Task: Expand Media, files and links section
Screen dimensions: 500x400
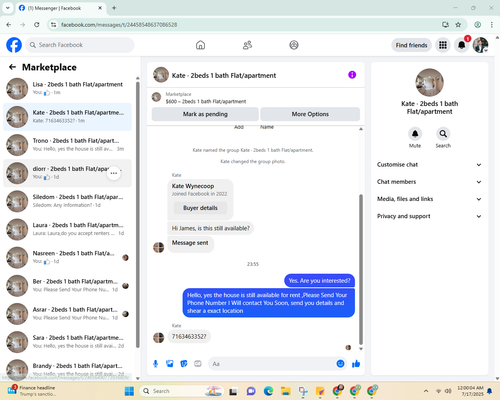Action: click(x=429, y=199)
